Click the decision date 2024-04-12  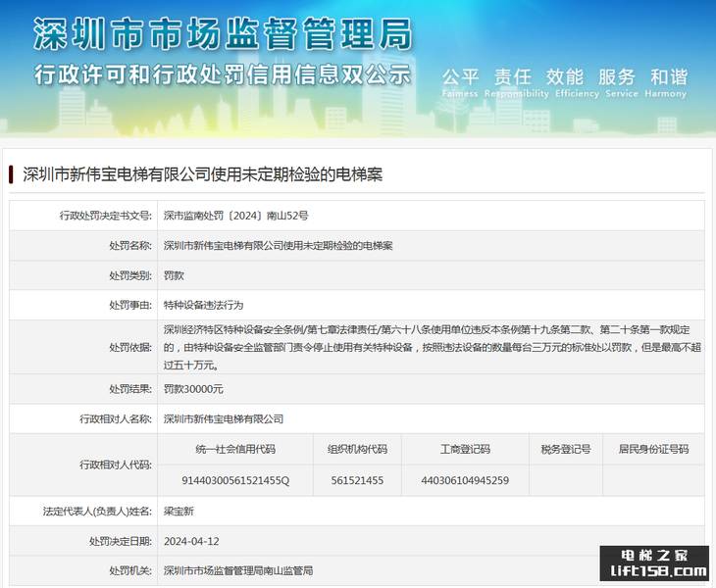click(x=191, y=542)
